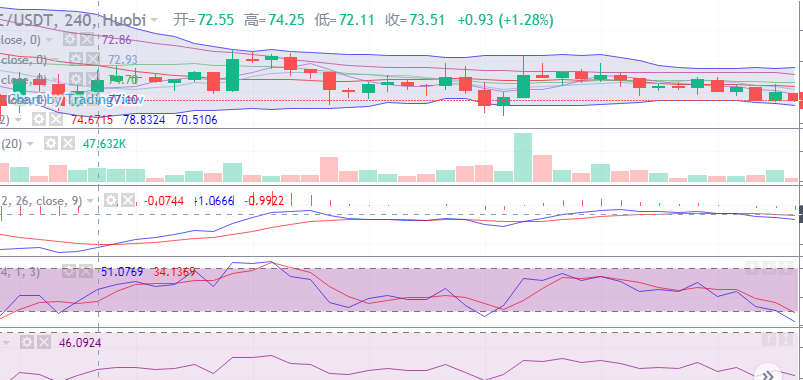The width and height of the screenshot is (803, 380).
Task: Remove the stochastic indicator near 51.0769
Action: tap(86, 271)
